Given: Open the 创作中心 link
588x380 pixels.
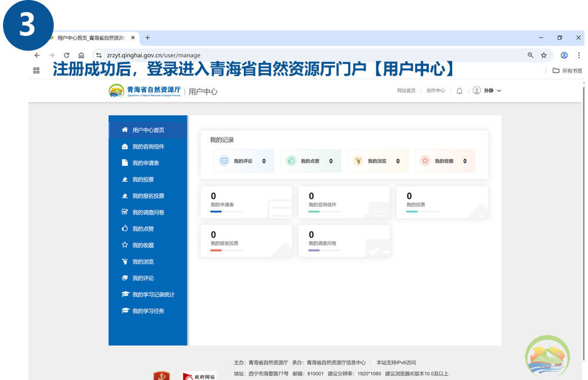Looking at the screenshot, I should (x=435, y=91).
